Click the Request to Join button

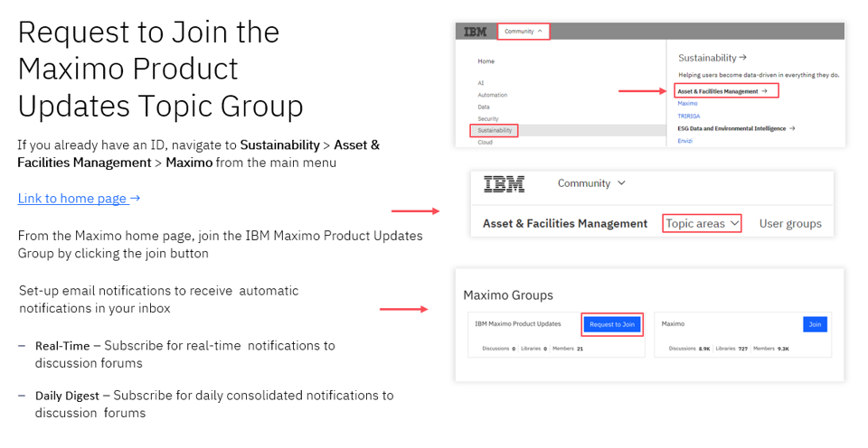(612, 324)
